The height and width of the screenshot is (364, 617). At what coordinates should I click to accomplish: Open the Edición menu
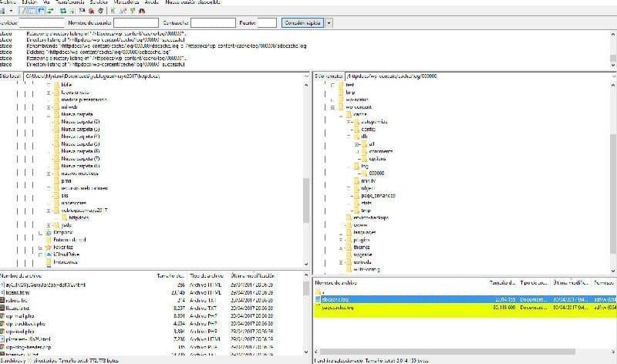coord(29,2)
